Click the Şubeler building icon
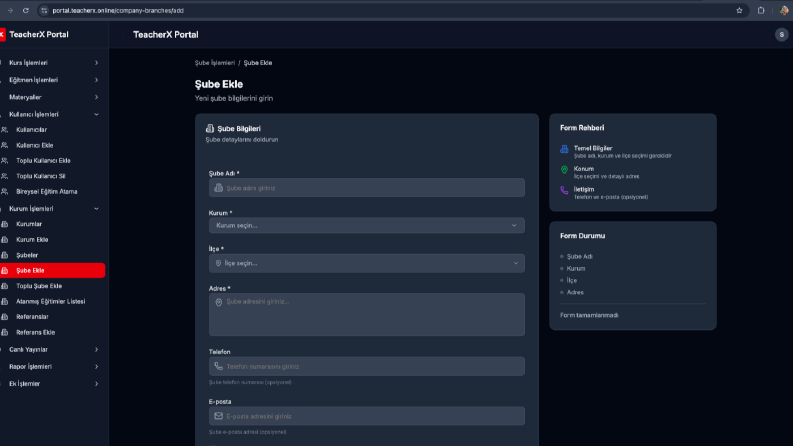This screenshot has width=793, height=446. point(5,255)
